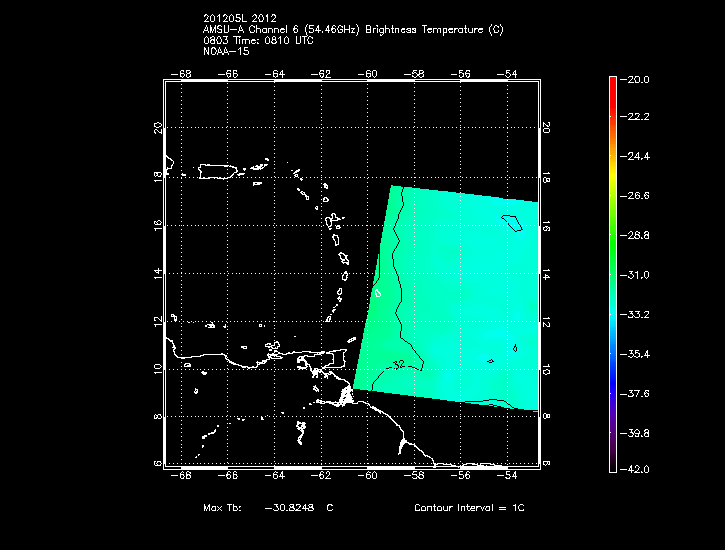Click the '-30.8248 C' maximum value
The width and height of the screenshot is (725, 550).
[299, 507]
